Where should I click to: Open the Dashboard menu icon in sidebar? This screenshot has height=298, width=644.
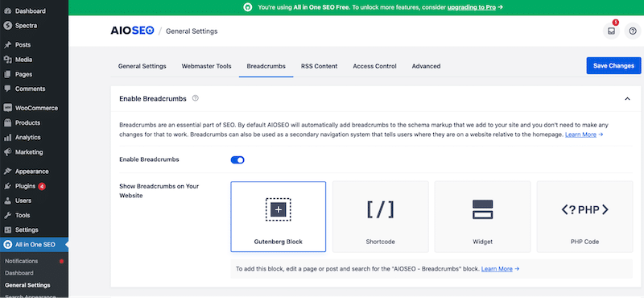click(x=7, y=11)
